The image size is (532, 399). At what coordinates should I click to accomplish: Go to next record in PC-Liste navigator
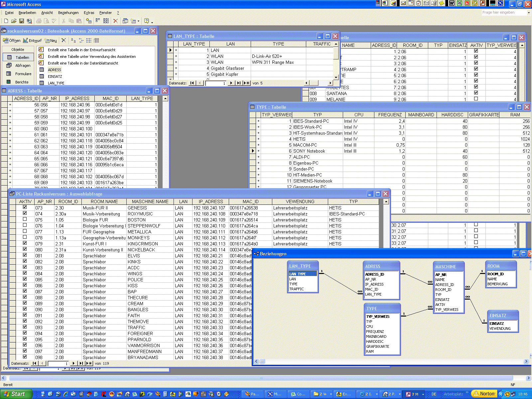pos(73,363)
